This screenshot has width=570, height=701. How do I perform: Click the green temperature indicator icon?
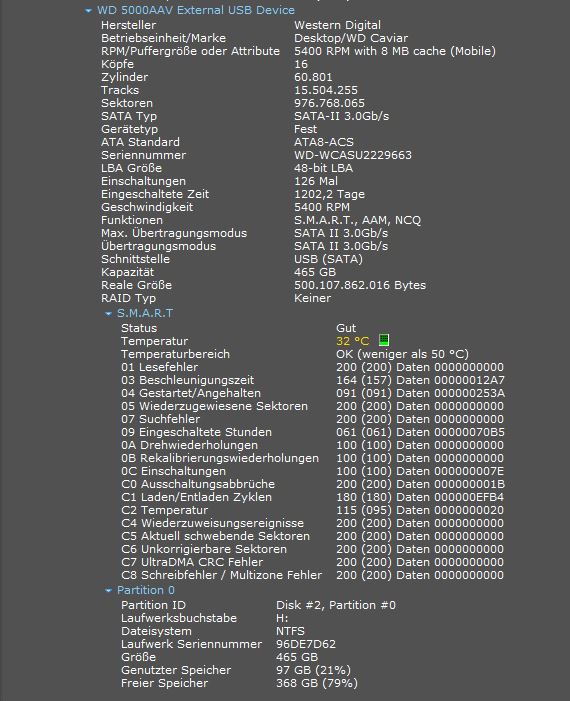(384, 340)
